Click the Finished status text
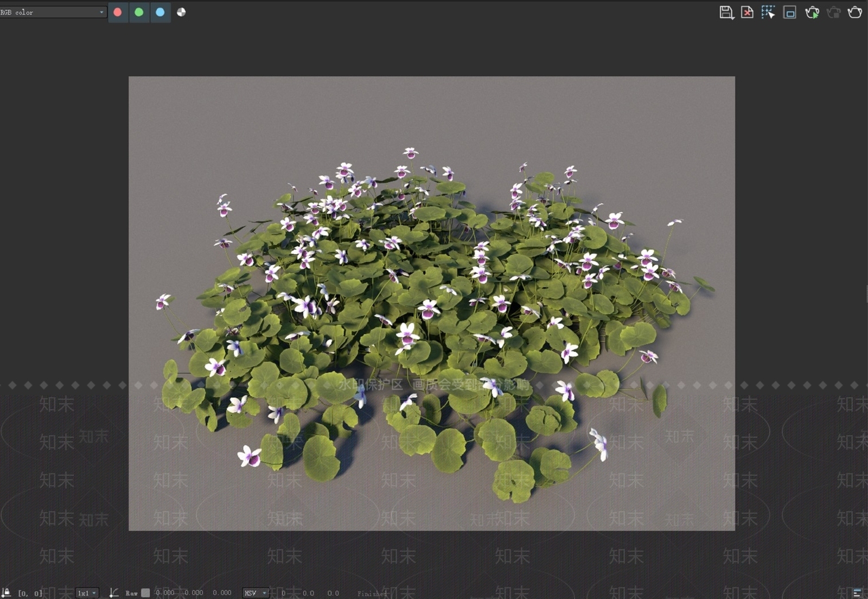 [x=372, y=594]
